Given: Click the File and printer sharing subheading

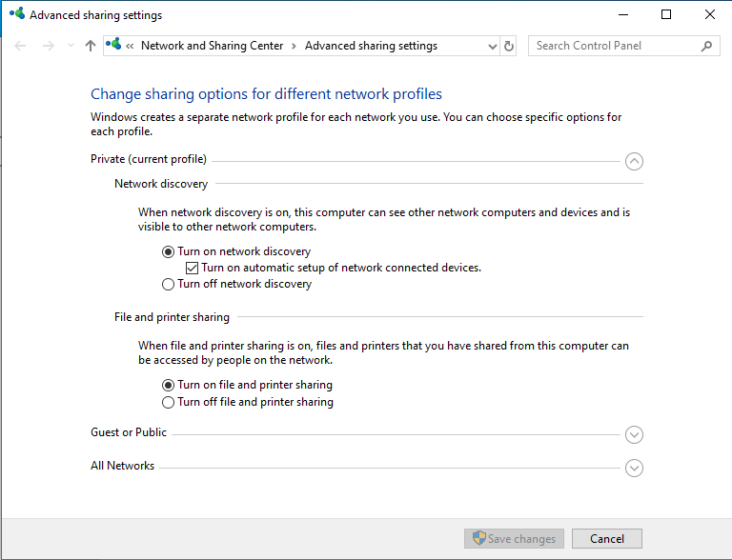Looking at the screenshot, I should click(172, 317).
